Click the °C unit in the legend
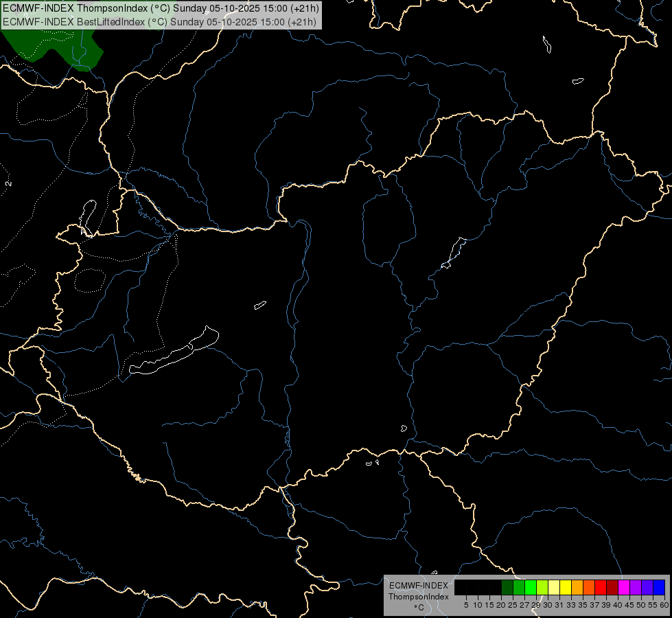The width and height of the screenshot is (672, 618). (x=419, y=607)
